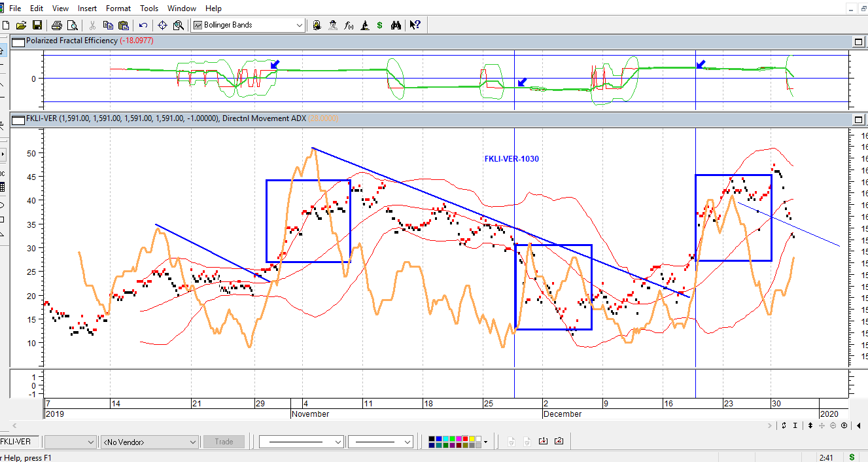Open the File menu

14,9
